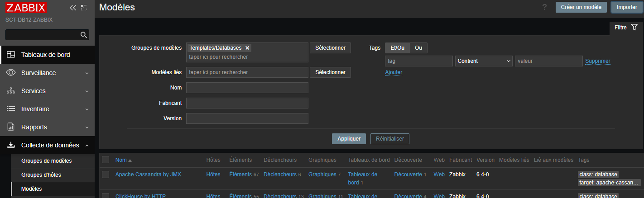Open the Contient operator dropdown

click(x=483, y=61)
